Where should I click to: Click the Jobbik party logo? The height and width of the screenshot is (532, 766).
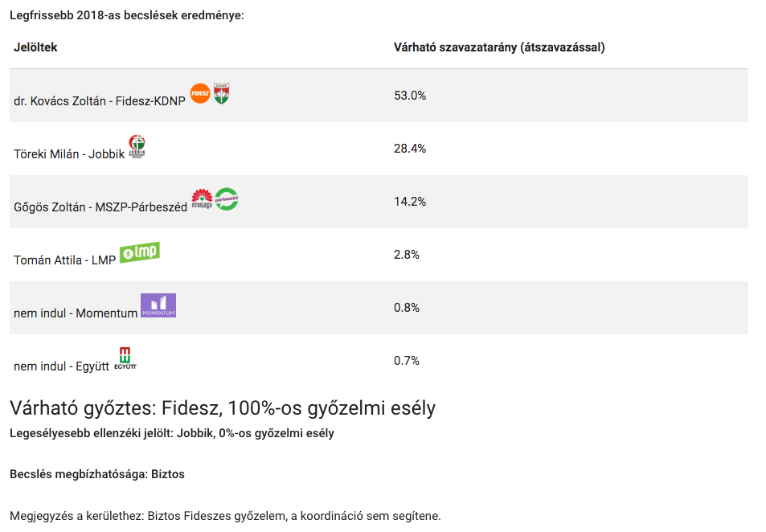(x=137, y=146)
